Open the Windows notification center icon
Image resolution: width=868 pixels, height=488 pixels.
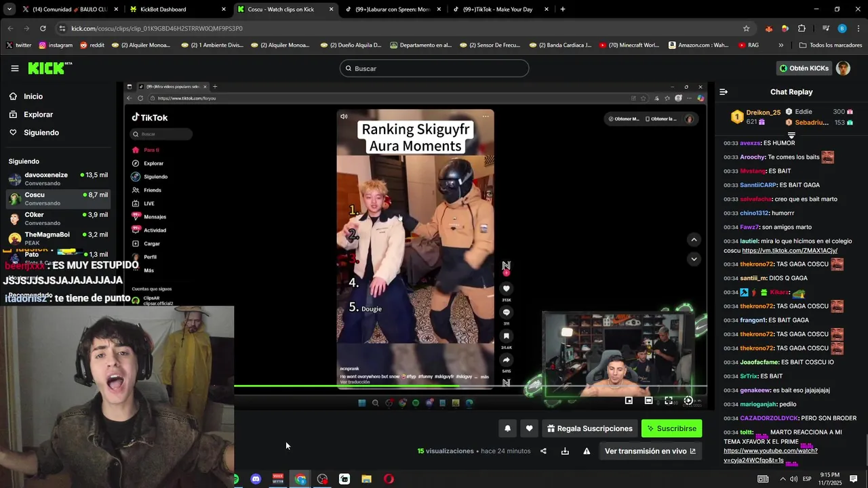[x=854, y=479]
